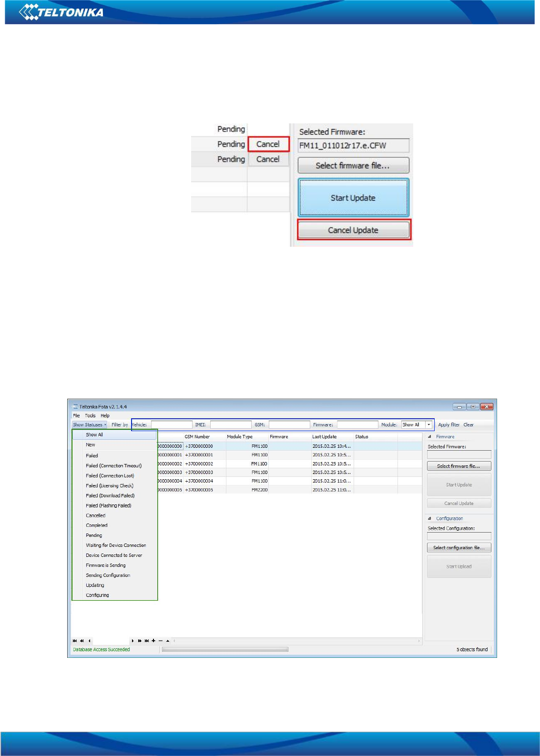The image size is (540, 756).
Task: Collapse the Configuration panel section
Action: tap(429, 518)
